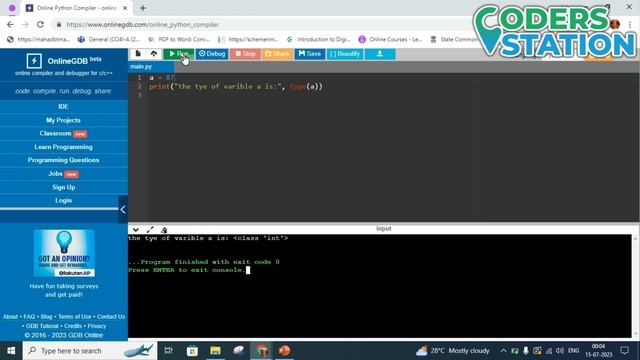Viewport: 640px width, 360px height.
Task: Click the browser back arrow
Action: pos(10,24)
